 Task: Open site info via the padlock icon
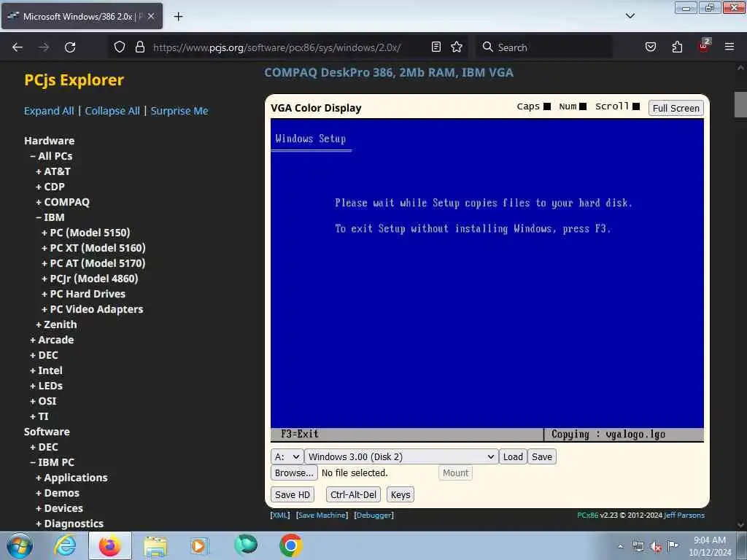(x=139, y=47)
